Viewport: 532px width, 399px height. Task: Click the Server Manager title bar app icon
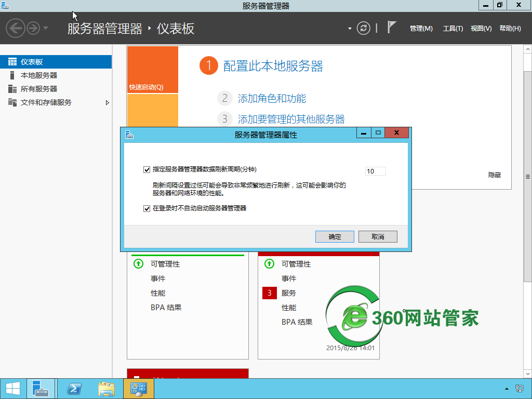pos(5,5)
